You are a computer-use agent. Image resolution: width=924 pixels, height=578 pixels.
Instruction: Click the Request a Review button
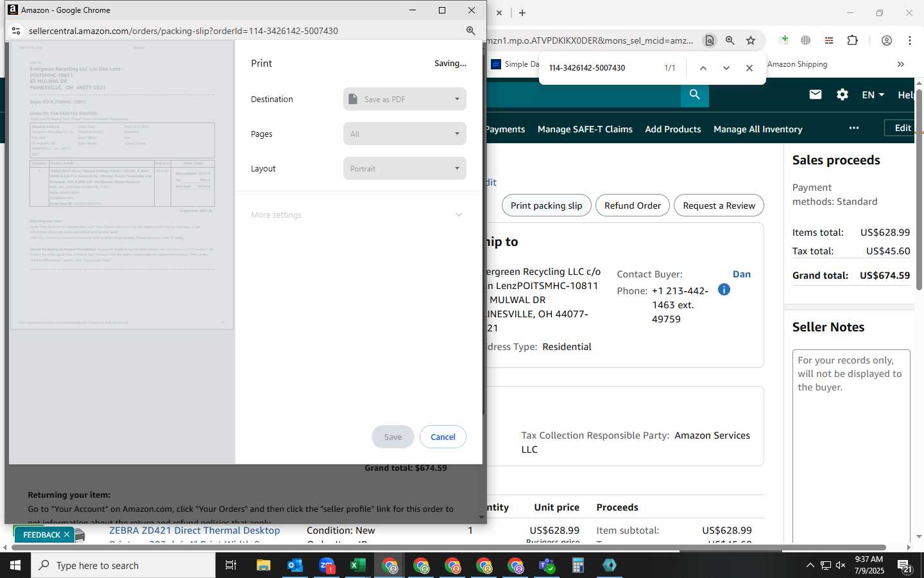coord(719,206)
